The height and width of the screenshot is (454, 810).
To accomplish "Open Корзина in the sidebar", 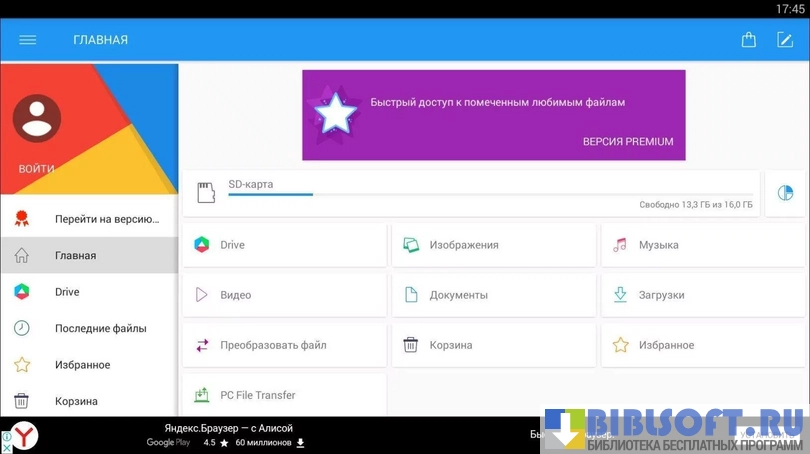I will click(76, 401).
